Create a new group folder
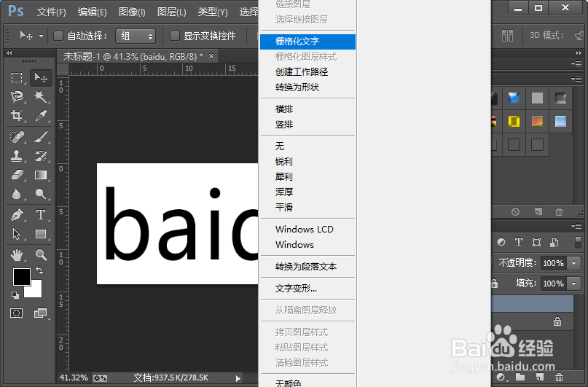 click(520, 377)
